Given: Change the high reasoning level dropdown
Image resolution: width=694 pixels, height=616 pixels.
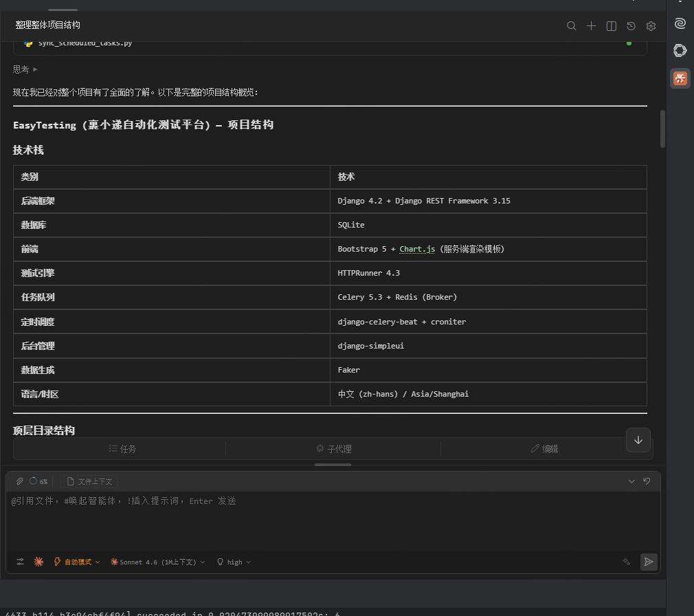Looking at the screenshot, I should click(x=234, y=562).
